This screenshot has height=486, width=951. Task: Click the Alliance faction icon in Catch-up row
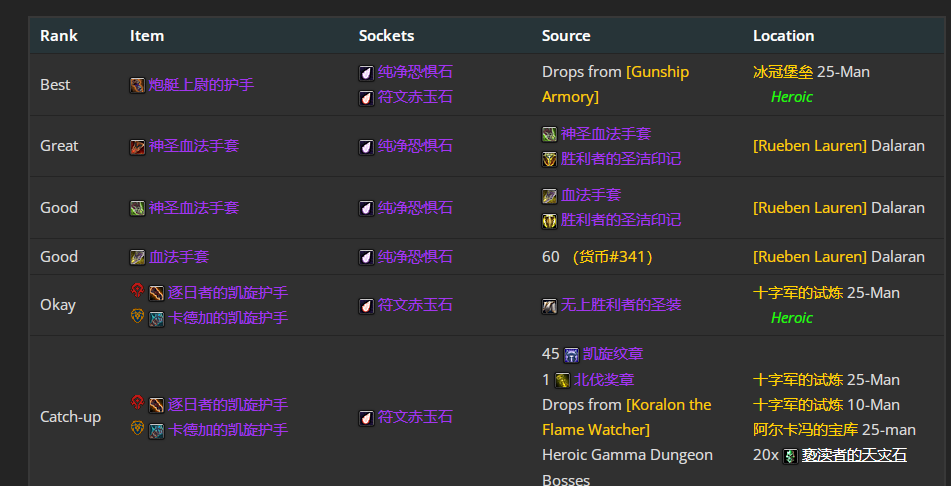138,428
